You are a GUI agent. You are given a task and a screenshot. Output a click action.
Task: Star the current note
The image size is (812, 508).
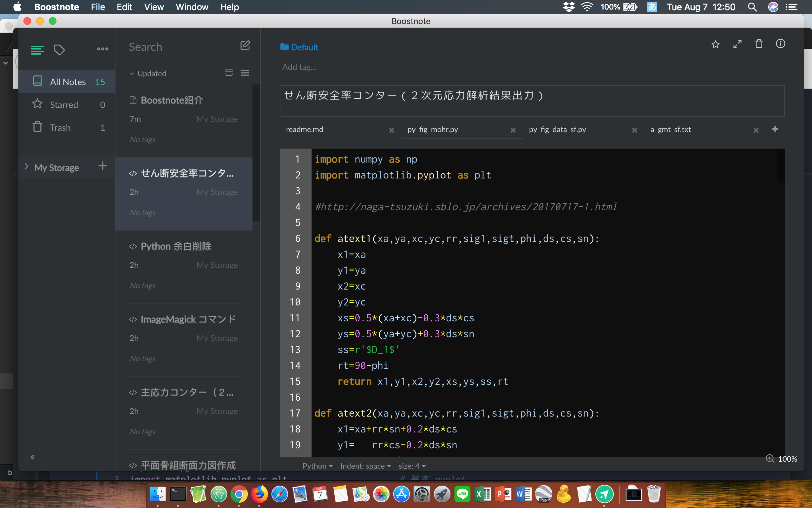pyautogui.click(x=715, y=44)
